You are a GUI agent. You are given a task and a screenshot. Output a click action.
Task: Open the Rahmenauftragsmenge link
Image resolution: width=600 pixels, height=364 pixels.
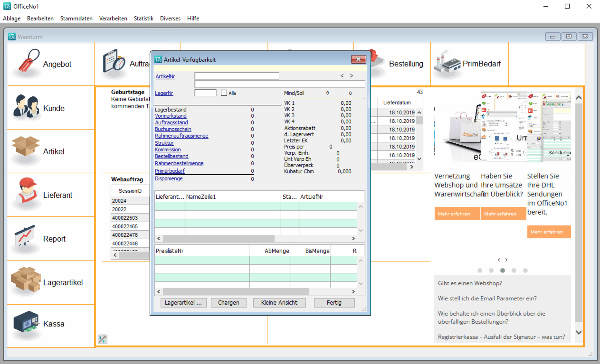click(181, 136)
